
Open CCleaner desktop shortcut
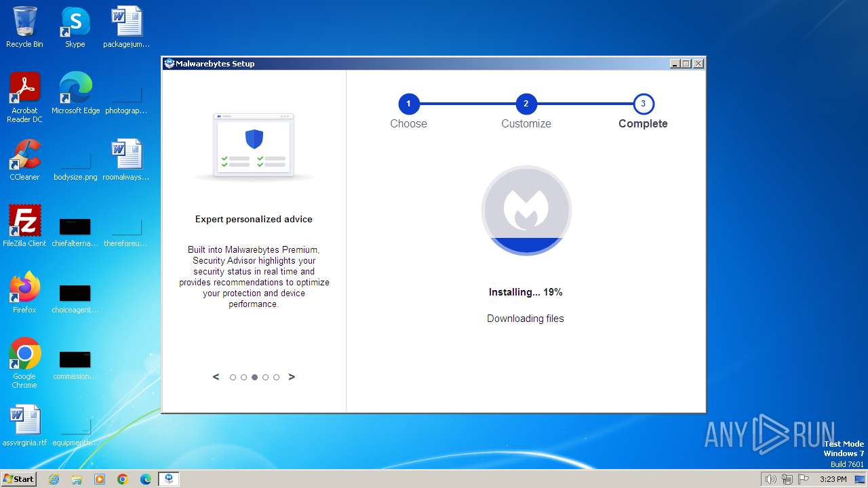24,160
